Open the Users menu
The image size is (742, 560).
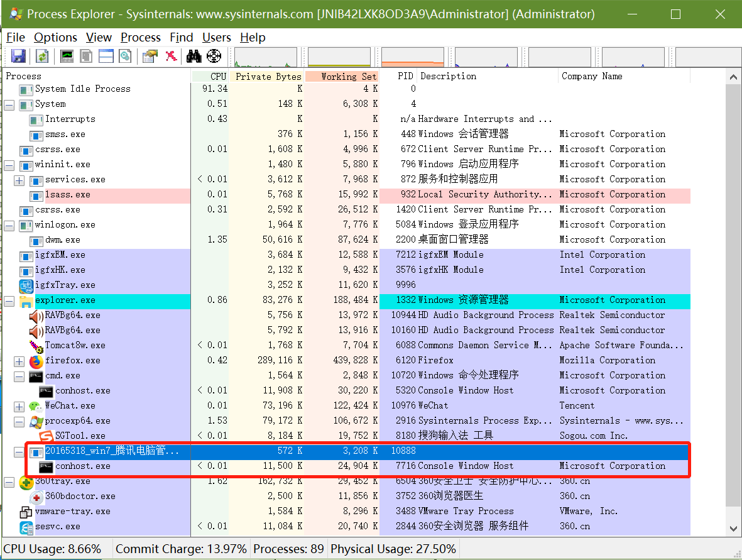point(216,38)
